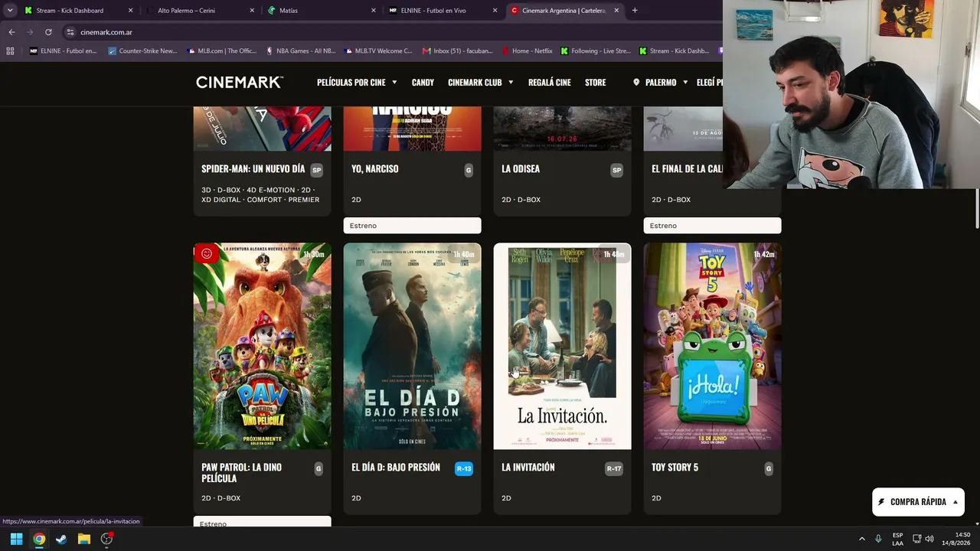
Task: Open the Store menu item
Action: click(595, 82)
